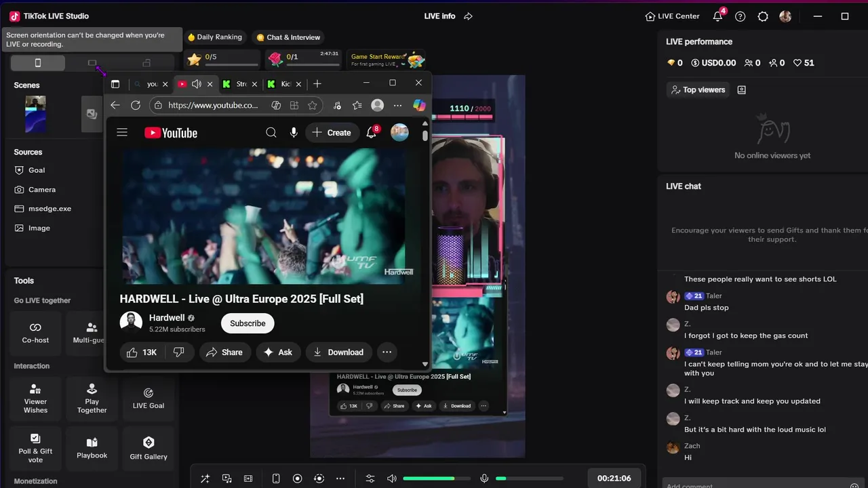This screenshot has width=868, height=488.
Task: Switch to the 'you' search browser tab
Action: [150, 84]
